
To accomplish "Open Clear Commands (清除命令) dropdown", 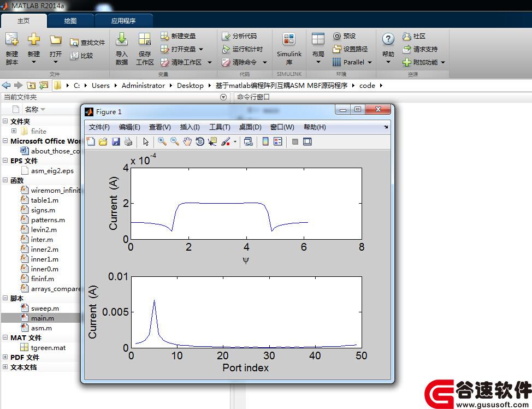I will point(265,62).
